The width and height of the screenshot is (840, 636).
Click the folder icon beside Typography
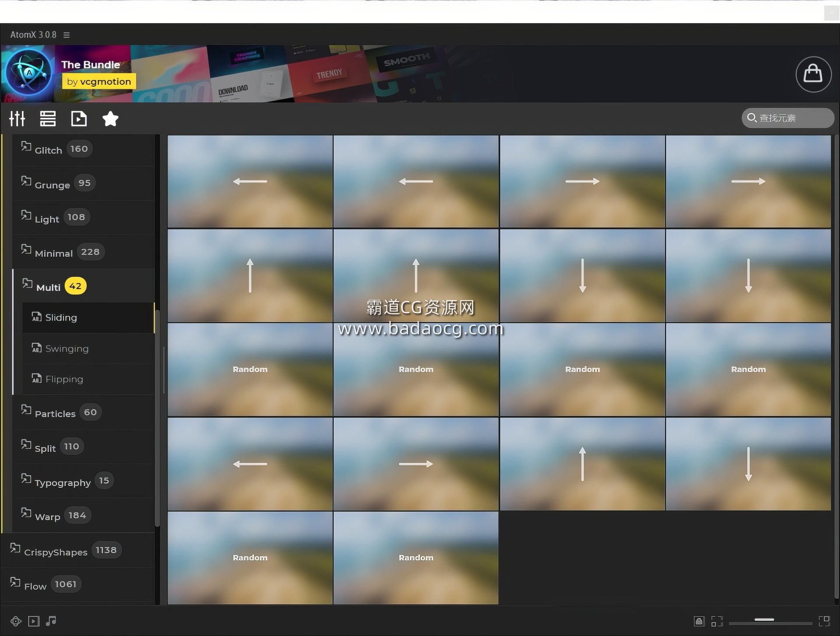[26, 478]
